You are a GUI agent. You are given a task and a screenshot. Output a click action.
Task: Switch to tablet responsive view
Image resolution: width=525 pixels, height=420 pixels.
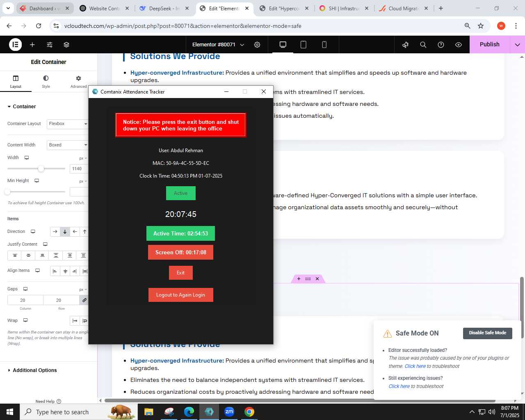point(304,45)
